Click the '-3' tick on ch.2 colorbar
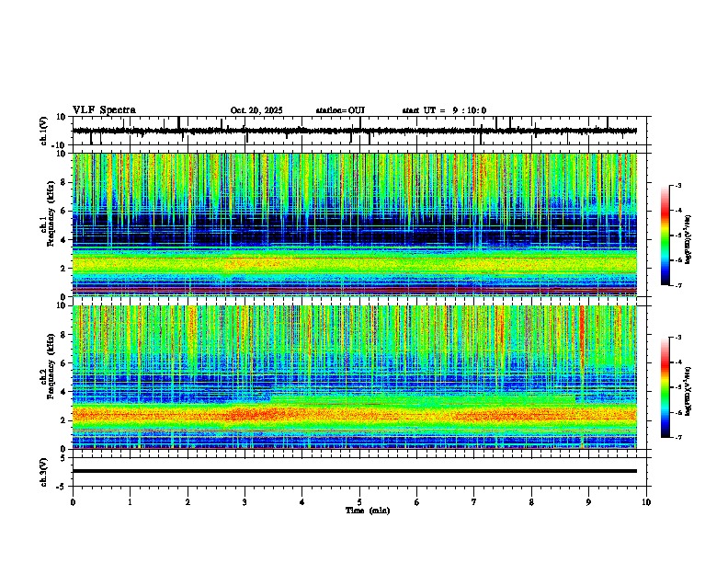 (678, 338)
